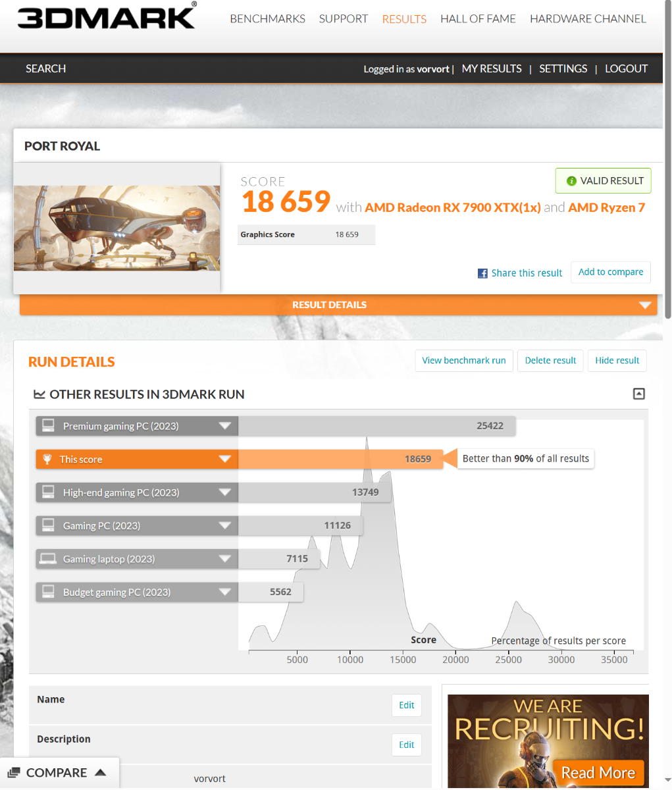Click Share this result link
Image resolution: width=672 pixels, height=790 pixels.
527,273
